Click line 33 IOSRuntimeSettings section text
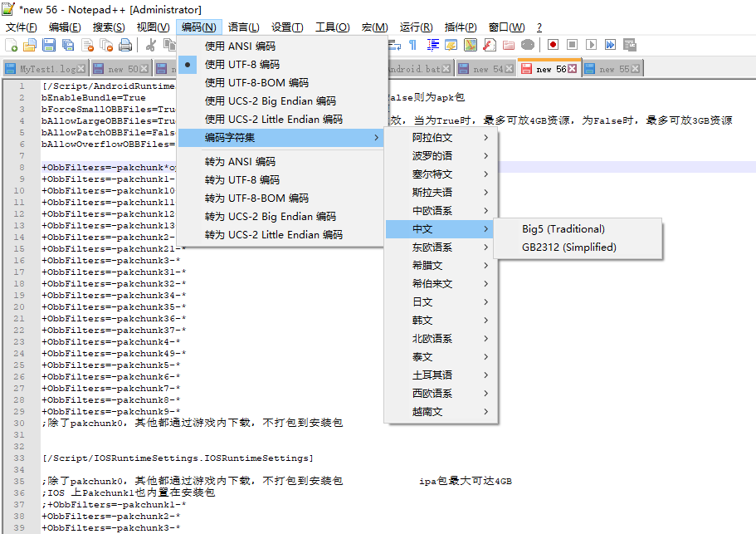Image resolution: width=756 pixels, height=534 pixels. tap(178, 458)
